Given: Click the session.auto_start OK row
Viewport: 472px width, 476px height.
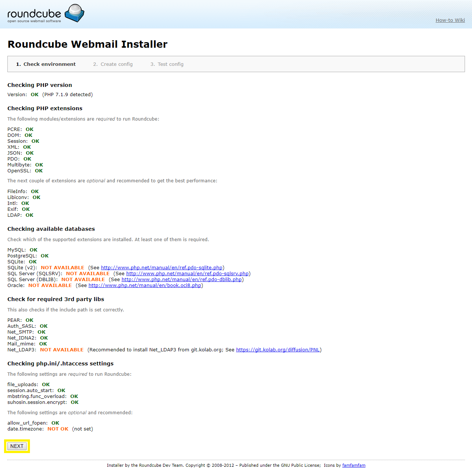Looking at the screenshot, I should pos(36,391).
